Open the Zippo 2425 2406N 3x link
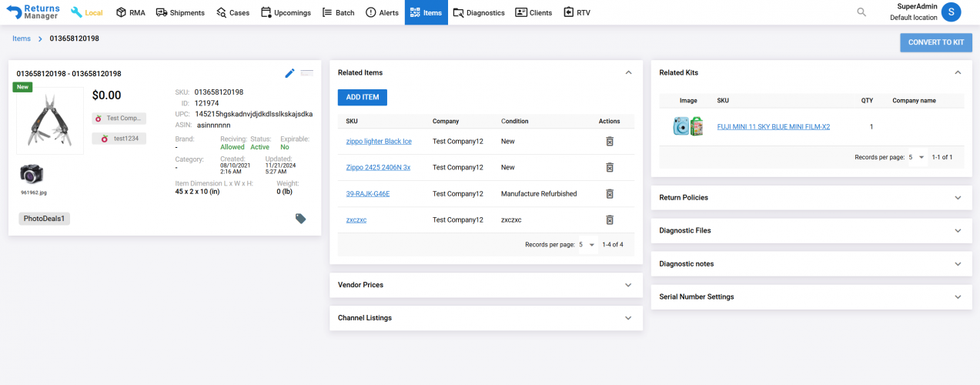 click(378, 168)
